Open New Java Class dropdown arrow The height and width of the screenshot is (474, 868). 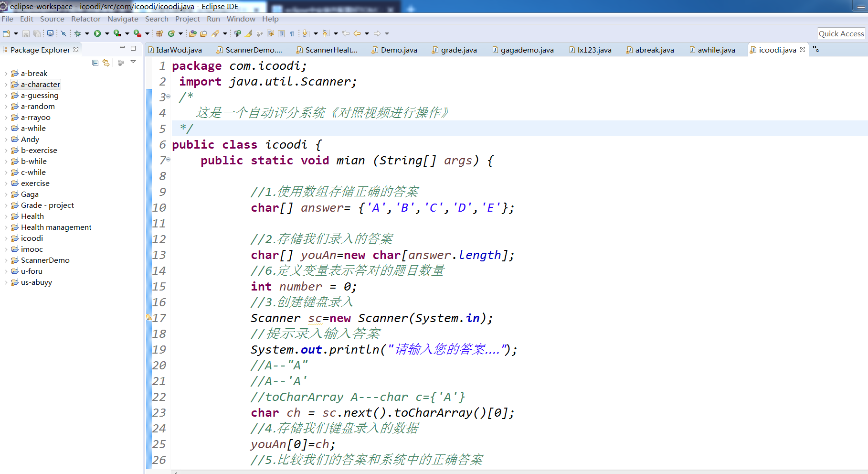180,33
